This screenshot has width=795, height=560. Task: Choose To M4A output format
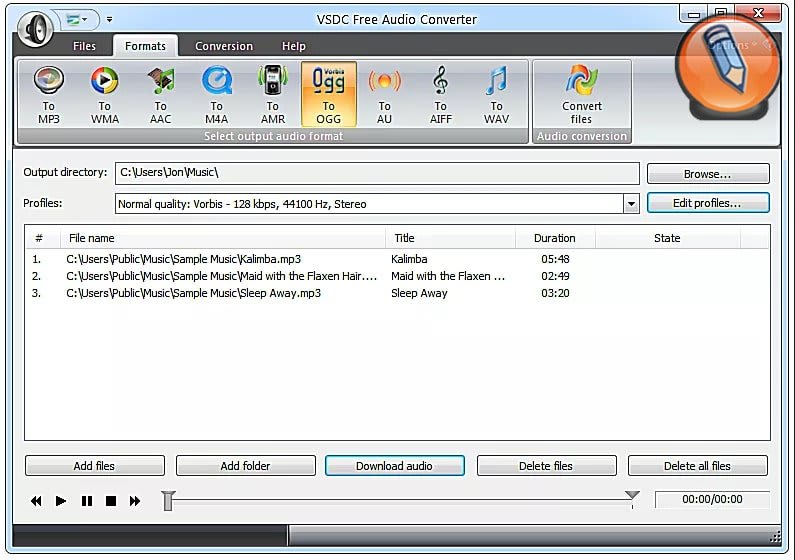(216, 95)
